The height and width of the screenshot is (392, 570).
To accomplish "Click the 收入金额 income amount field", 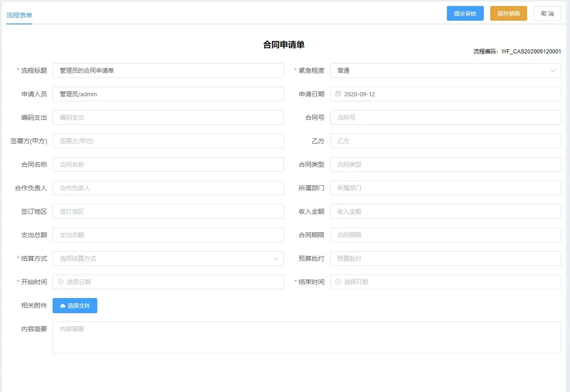I will pos(445,211).
